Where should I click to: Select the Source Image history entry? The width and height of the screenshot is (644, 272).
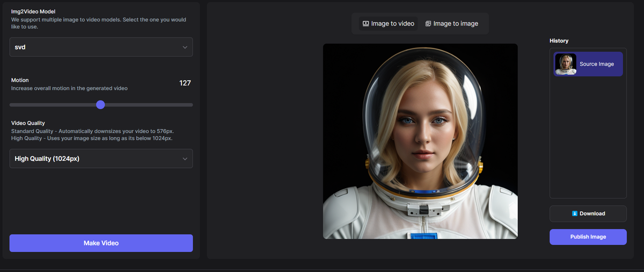(x=588, y=64)
